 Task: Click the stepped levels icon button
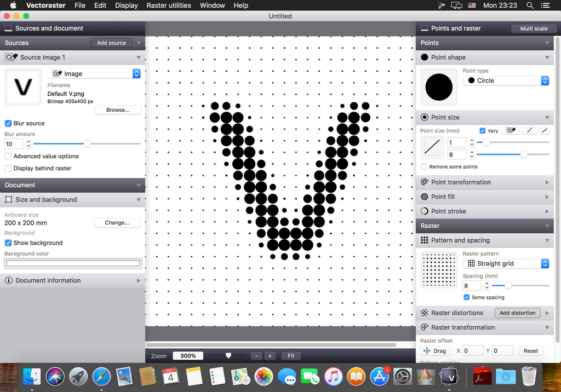pos(545,131)
